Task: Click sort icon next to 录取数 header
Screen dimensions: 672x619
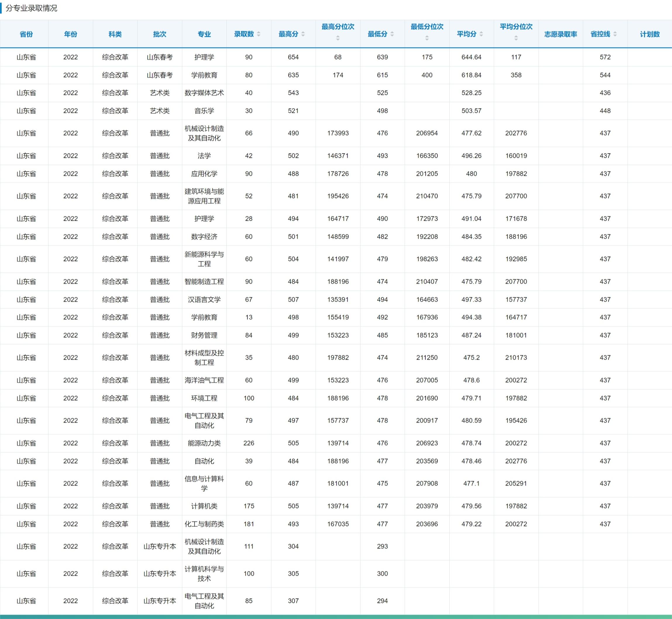Action: [x=258, y=34]
